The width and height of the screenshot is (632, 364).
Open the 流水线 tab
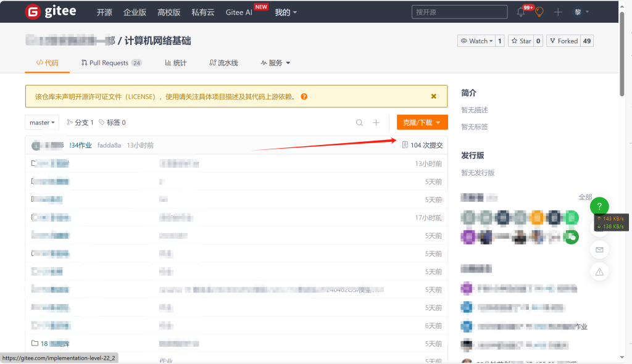point(223,63)
